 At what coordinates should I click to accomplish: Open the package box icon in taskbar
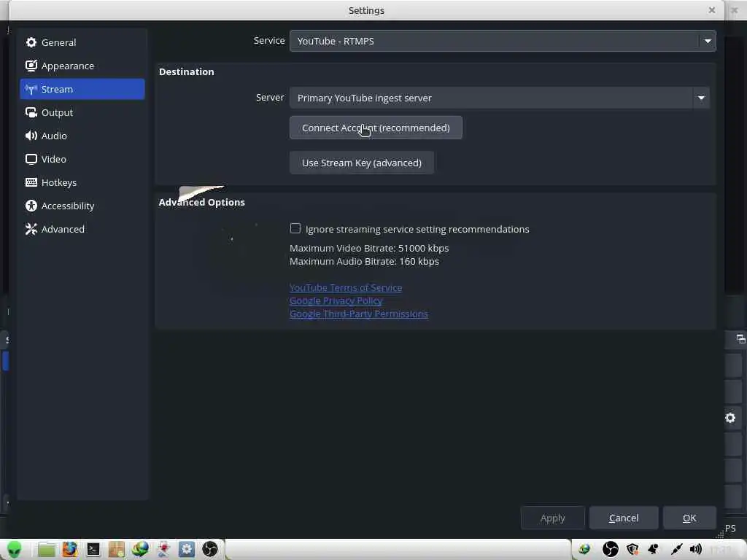[116, 550]
